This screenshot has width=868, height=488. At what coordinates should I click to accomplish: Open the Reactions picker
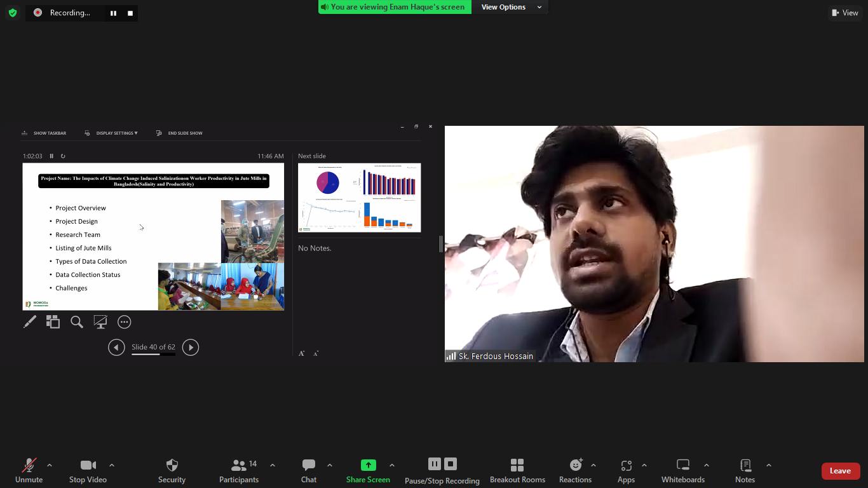[575, 471]
